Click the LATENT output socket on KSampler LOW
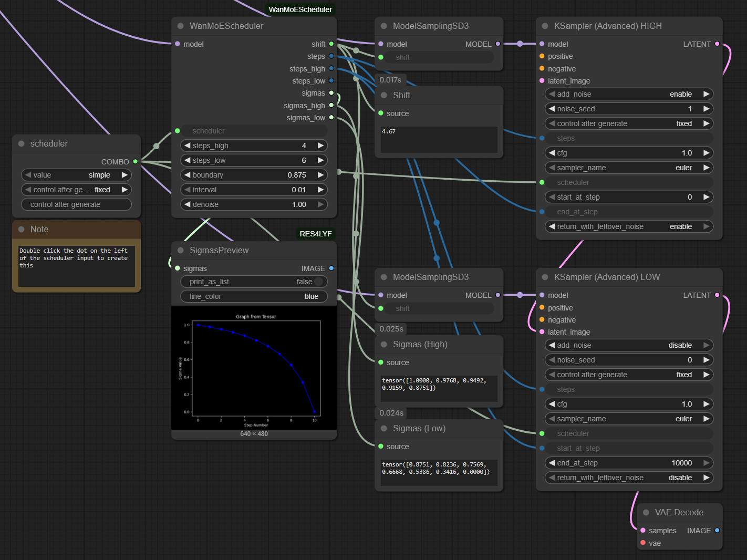Image resolution: width=747 pixels, height=560 pixels. (x=717, y=295)
